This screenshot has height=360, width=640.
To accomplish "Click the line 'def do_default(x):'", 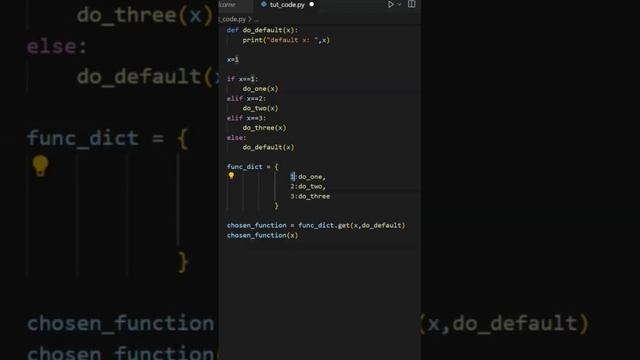I will click(262, 30).
